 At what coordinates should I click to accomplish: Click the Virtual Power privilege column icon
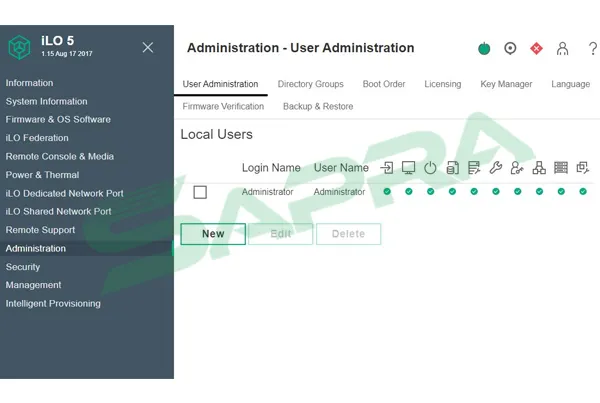point(430,168)
